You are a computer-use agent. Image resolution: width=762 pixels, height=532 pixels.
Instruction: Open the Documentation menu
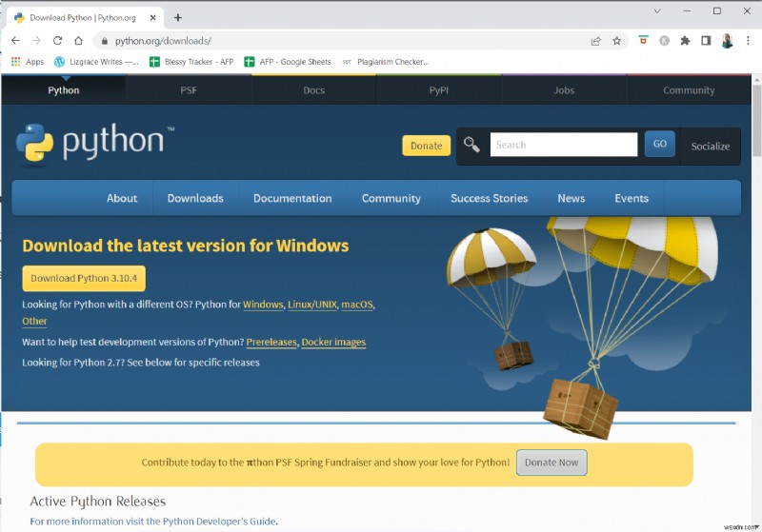pyautogui.click(x=292, y=198)
